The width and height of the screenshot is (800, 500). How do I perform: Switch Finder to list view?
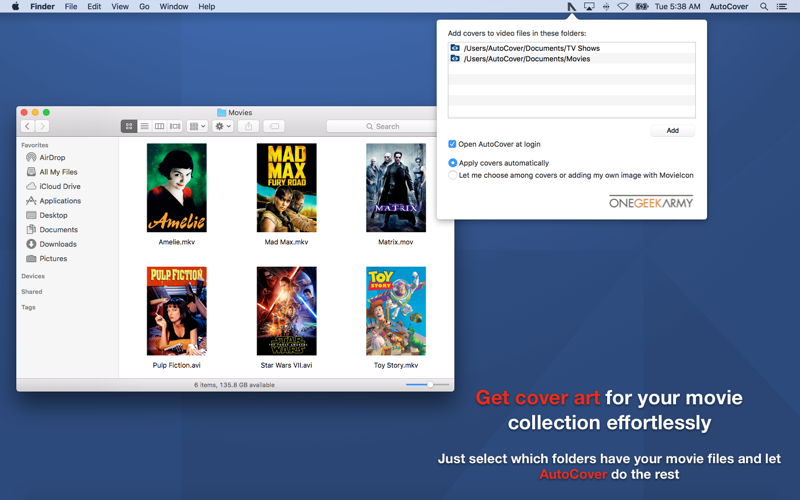pos(144,126)
